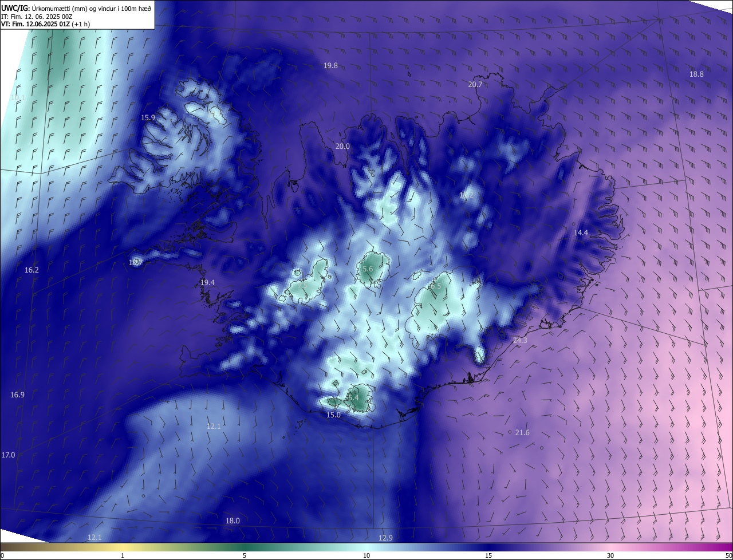Click the 21.6 value label
Viewport: 733px width, 560px height.
(522, 433)
